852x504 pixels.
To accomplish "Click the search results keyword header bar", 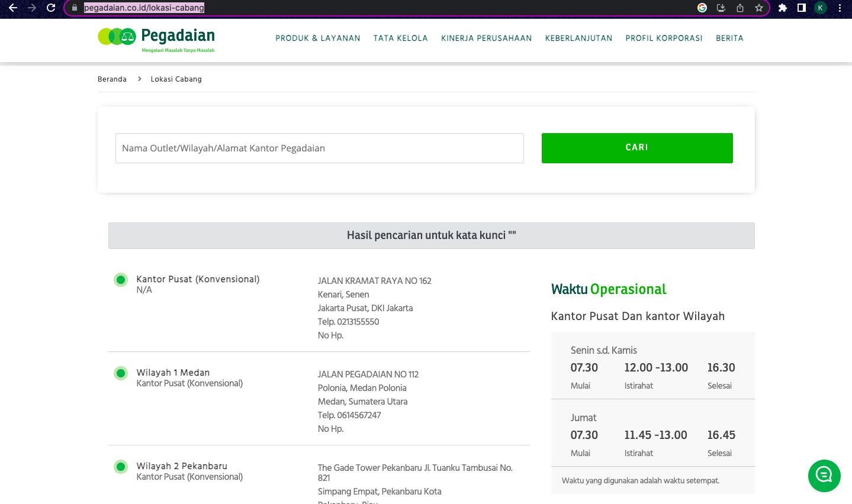I will tap(432, 235).
